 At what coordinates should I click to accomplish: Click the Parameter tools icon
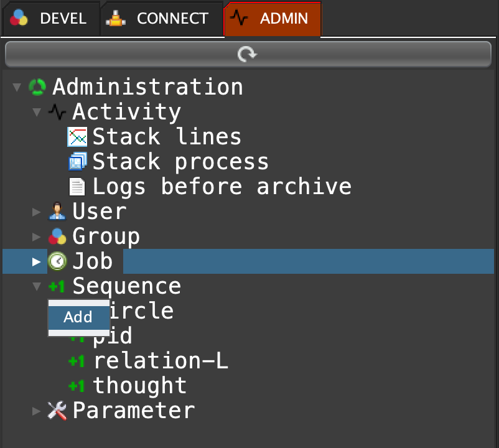point(57,411)
